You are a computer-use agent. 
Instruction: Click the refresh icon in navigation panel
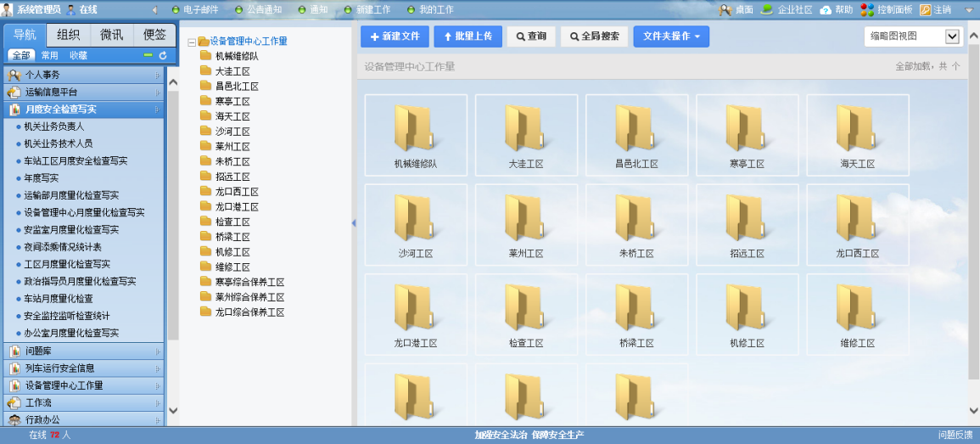click(x=163, y=55)
